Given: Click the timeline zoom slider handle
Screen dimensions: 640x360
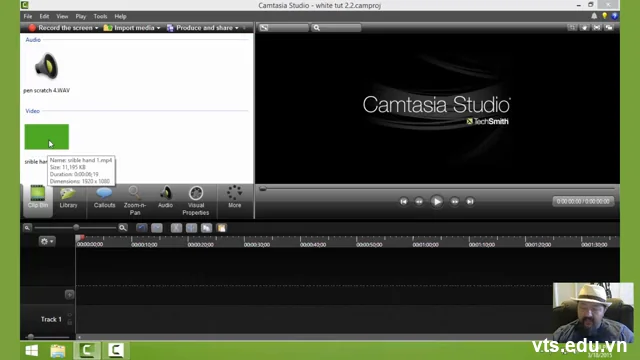Looking at the screenshot, I should click(x=76, y=227).
